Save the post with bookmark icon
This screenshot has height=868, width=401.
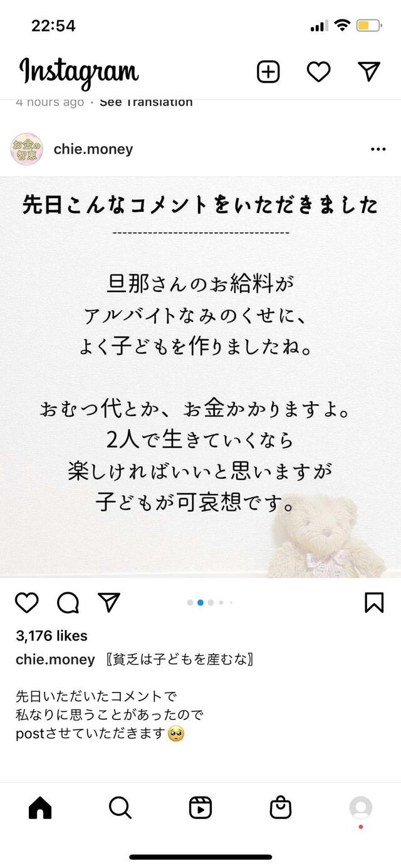pos(374,602)
